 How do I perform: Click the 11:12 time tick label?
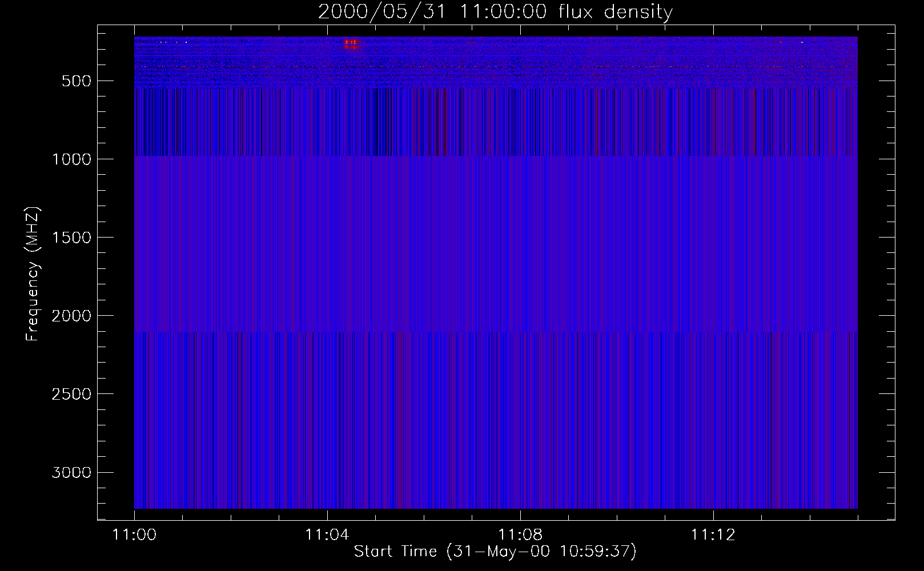pyautogui.click(x=713, y=535)
